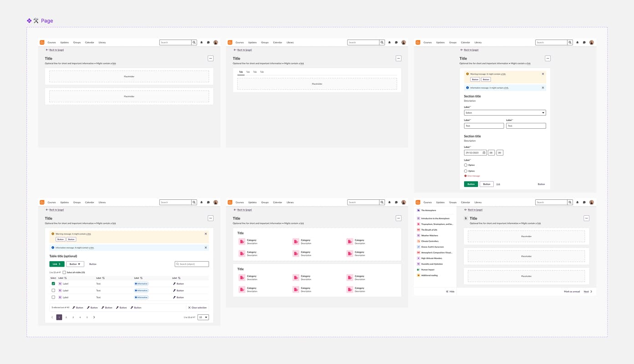Collapse the course sidebar with Hide

[x=450, y=292]
